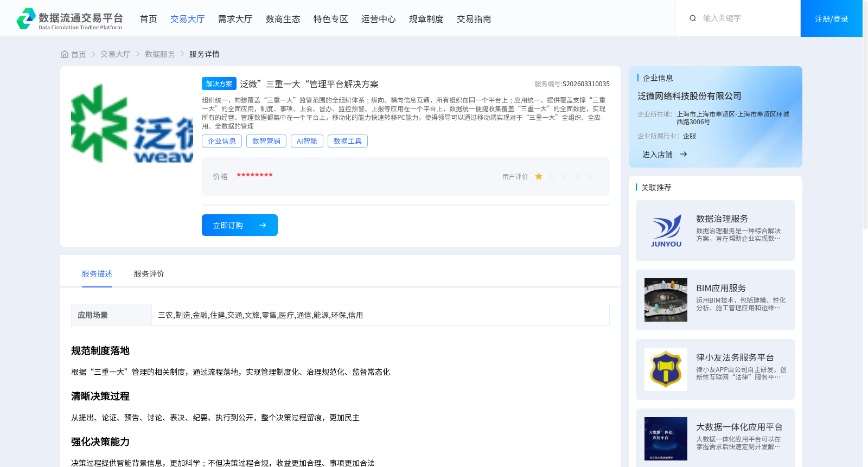The width and height of the screenshot is (868, 467).
Task: Click 交易大厅 breadcrumb link
Action: pos(116,54)
